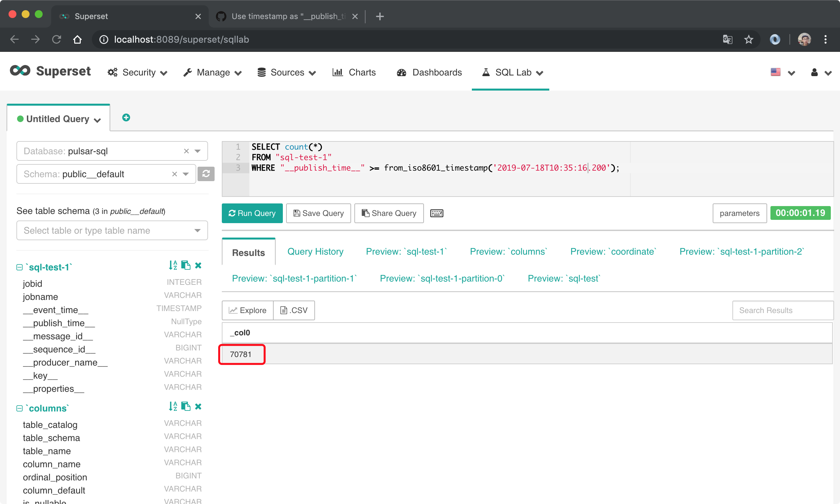The height and width of the screenshot is (504, 840).
Task: Switch to the Results tab
Action: tap(248, 252)
